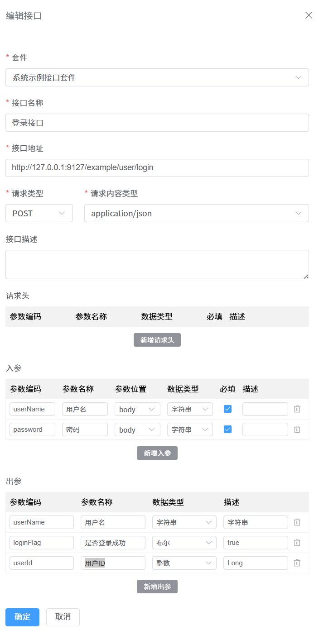Click into the 接口描述 textarea
This screenshot has height=644, width=319.
coord(157,264)
